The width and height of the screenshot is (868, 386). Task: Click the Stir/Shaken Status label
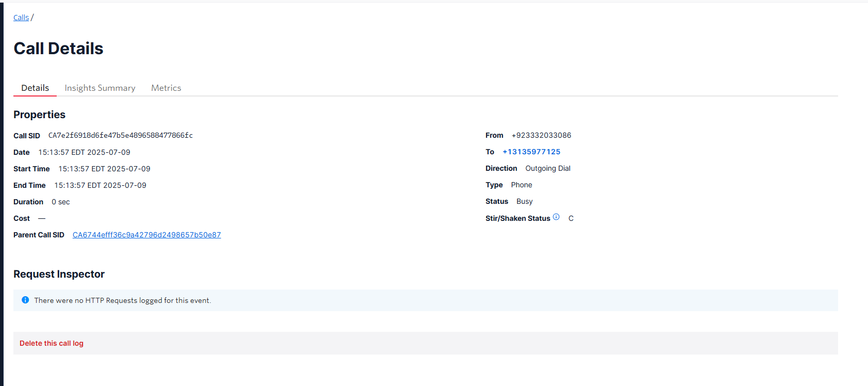(518, 218)
